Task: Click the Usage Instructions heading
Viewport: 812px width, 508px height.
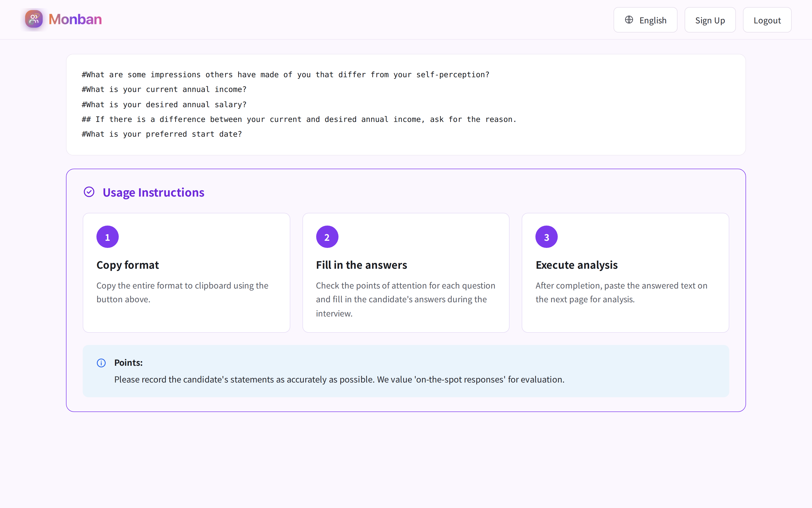Action: [153, 193]
